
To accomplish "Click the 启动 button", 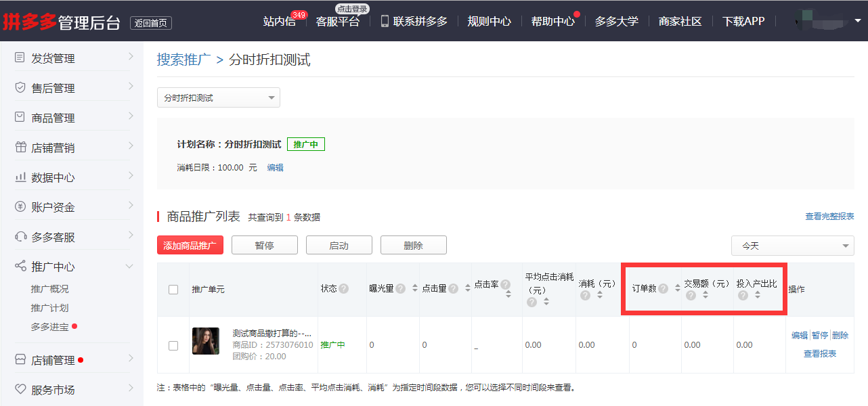I will (x=339, y=246).
